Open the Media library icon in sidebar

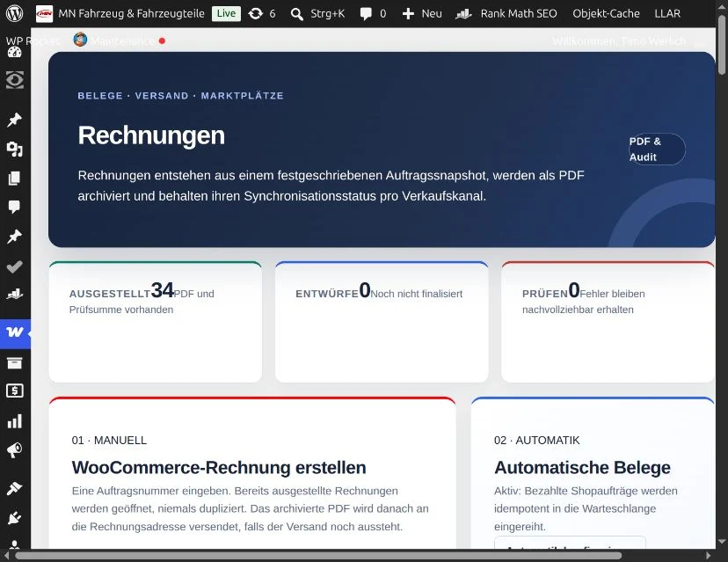(x=14, y=150)
